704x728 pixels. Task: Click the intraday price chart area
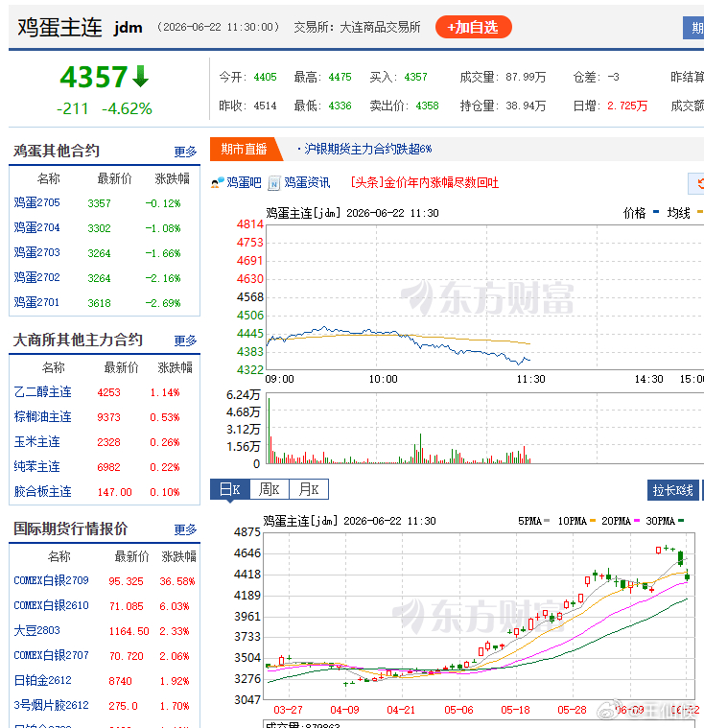484,297
